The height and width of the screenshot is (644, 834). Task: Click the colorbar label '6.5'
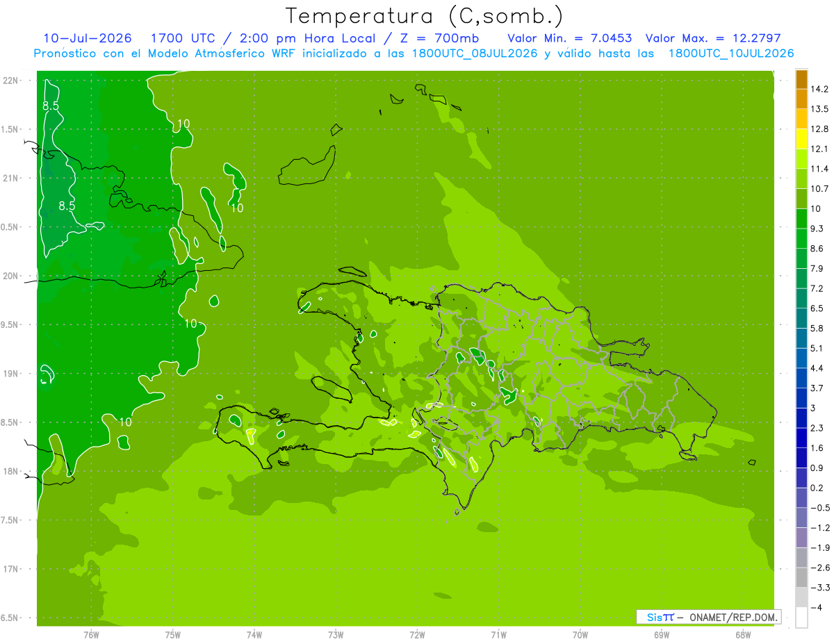tap(817, 308)
